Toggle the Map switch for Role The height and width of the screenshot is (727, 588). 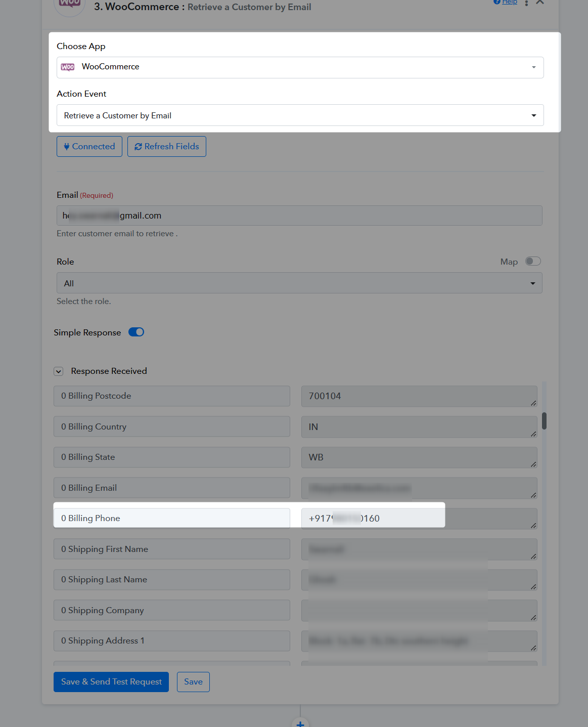tap(533, 261)
